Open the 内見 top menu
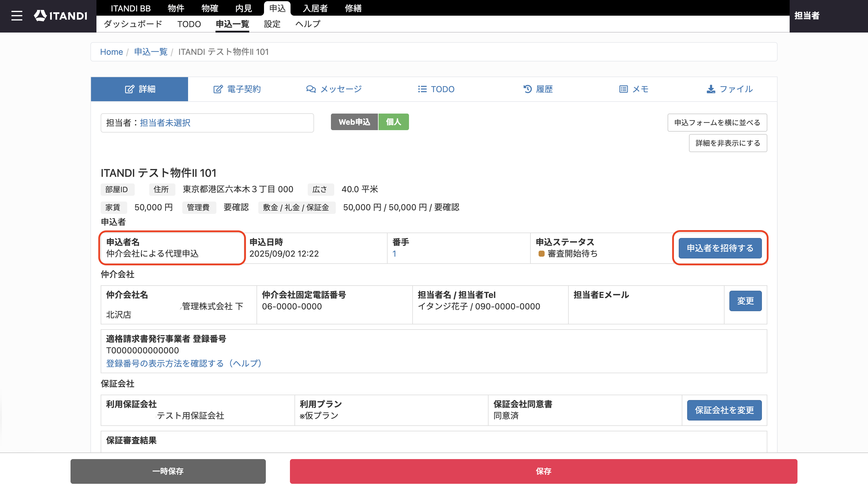Viewport: 868px width, 488px height. (243, 8)
